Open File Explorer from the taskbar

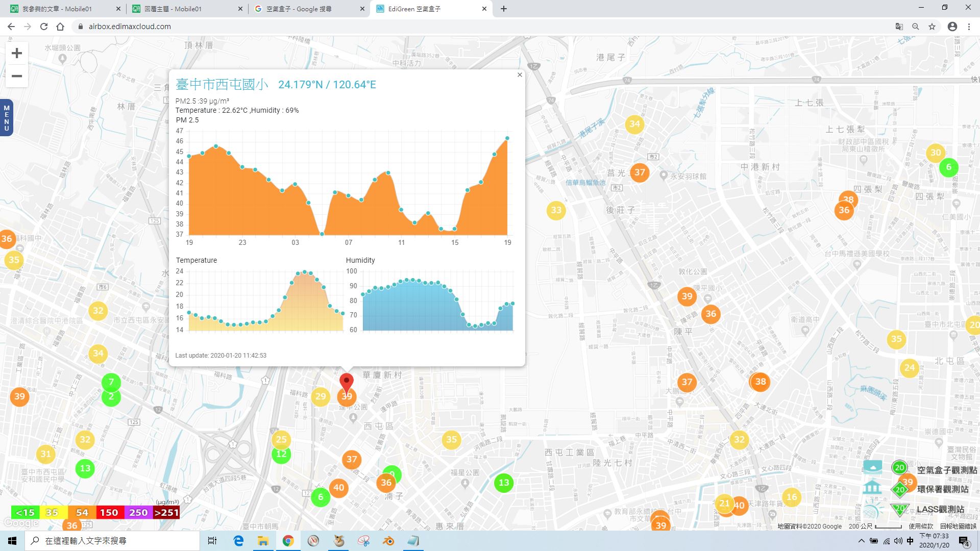click(x=263, y=541)
